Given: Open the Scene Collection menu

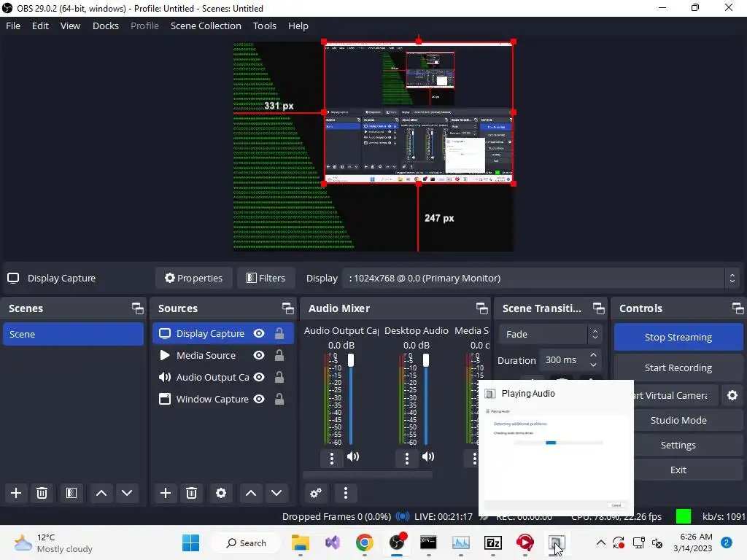Looking at the screenshot, I should coord(206,26).
